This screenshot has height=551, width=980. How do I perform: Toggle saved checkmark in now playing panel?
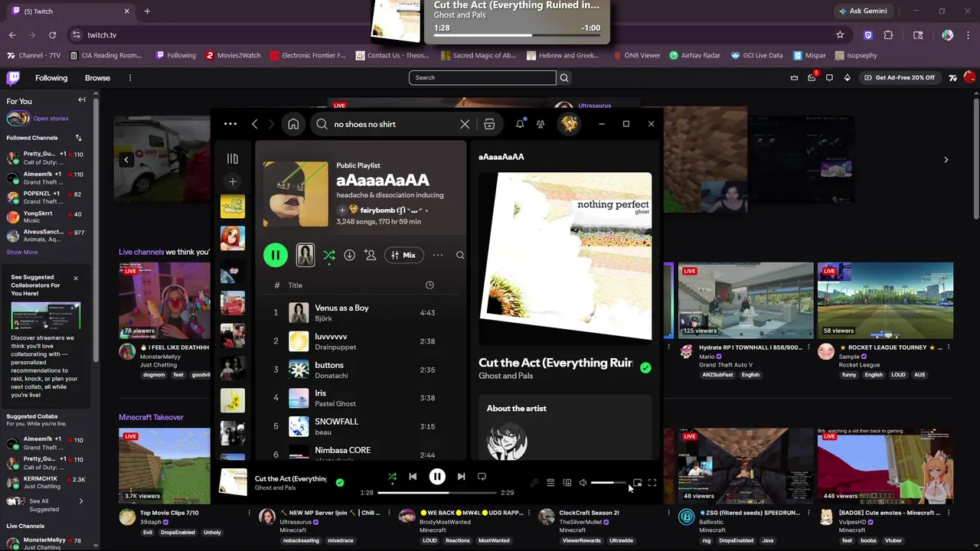point(645,367)
